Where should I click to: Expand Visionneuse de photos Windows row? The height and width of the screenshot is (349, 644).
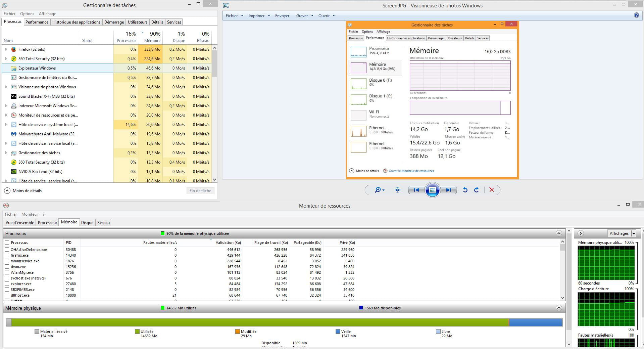[x=6, y=87]
